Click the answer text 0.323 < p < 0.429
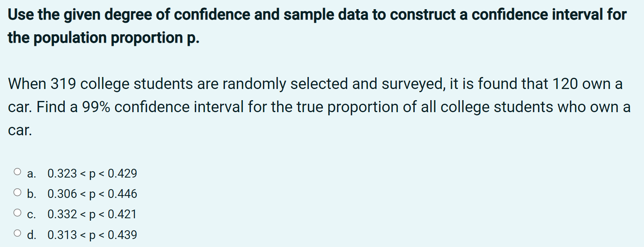The width and height of the screenshot is (644, 247). pos(92,173)
